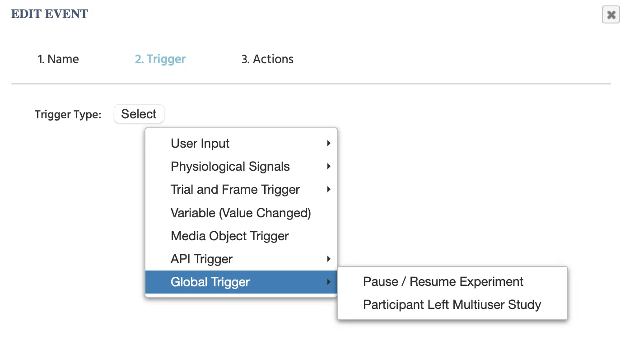Expand the User Input submenu arrow

tap(329, 144)
